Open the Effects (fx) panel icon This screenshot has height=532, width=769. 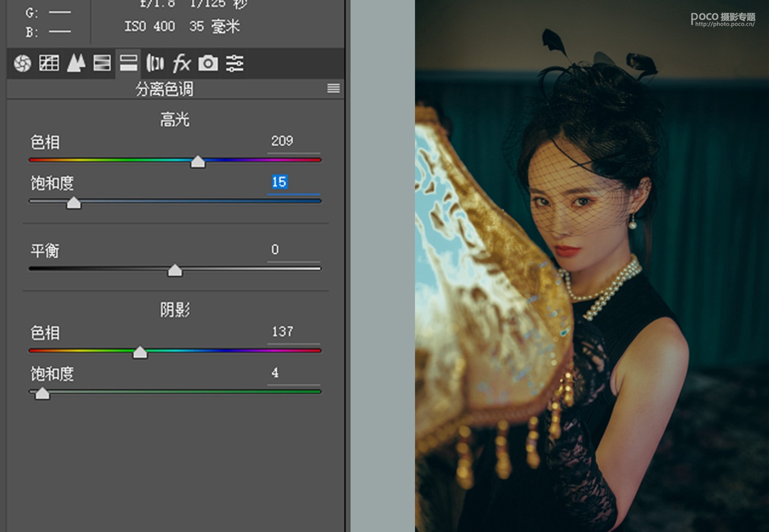182,64
